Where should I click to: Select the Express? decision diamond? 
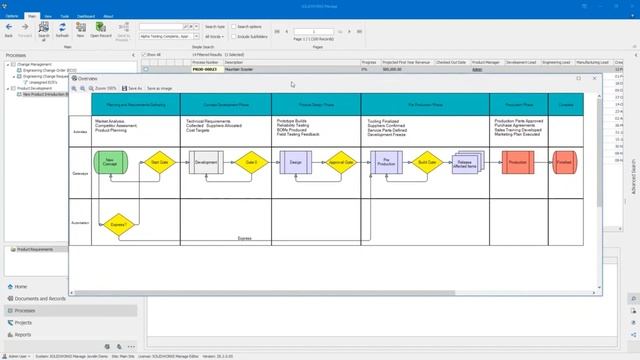119,224
